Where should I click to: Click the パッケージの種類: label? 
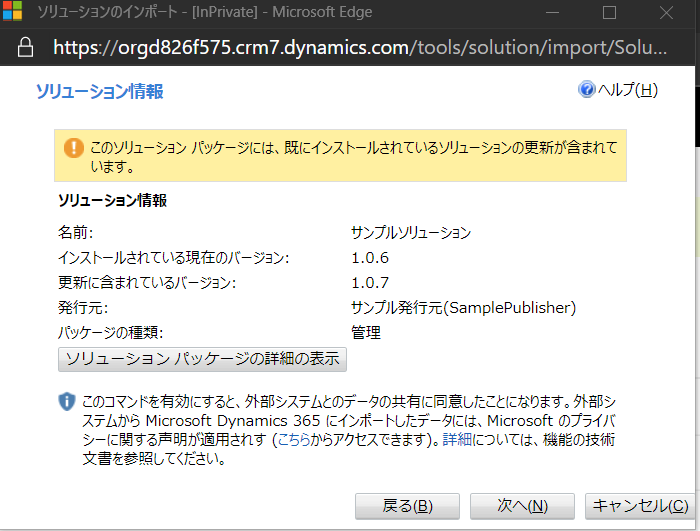[x=111, y=333]
